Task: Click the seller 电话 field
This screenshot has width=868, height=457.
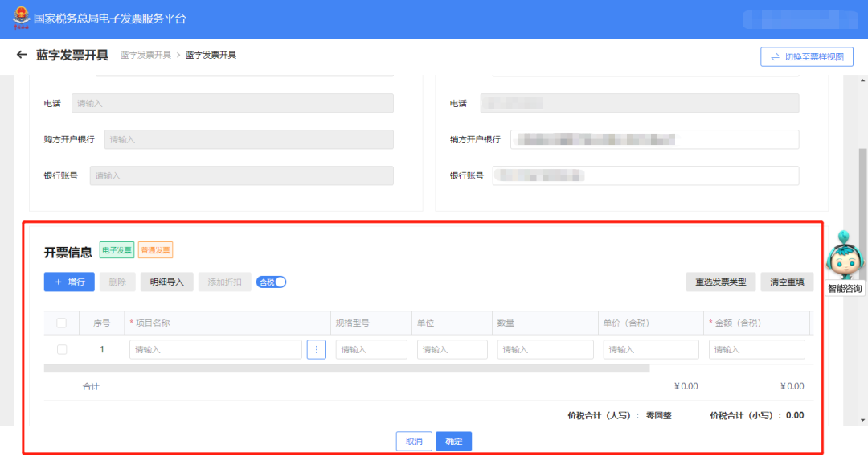Action: click(x=640, y=103)
